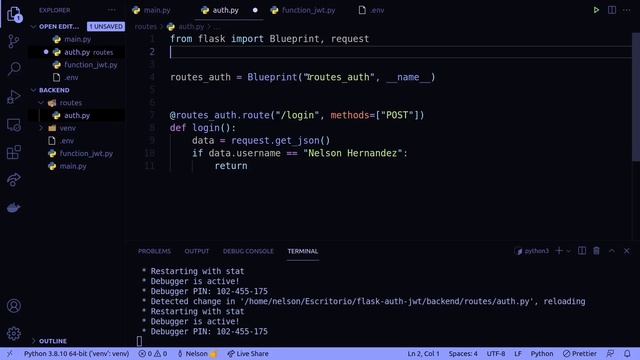The height and width of the screenshot is (360, 640).
Task: Select auth.py routes in Open Editors
Action: pos(77,52)
